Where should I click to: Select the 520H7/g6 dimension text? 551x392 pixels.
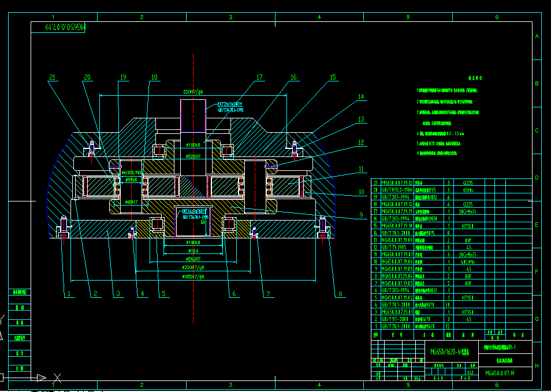[x=193, y=92]
